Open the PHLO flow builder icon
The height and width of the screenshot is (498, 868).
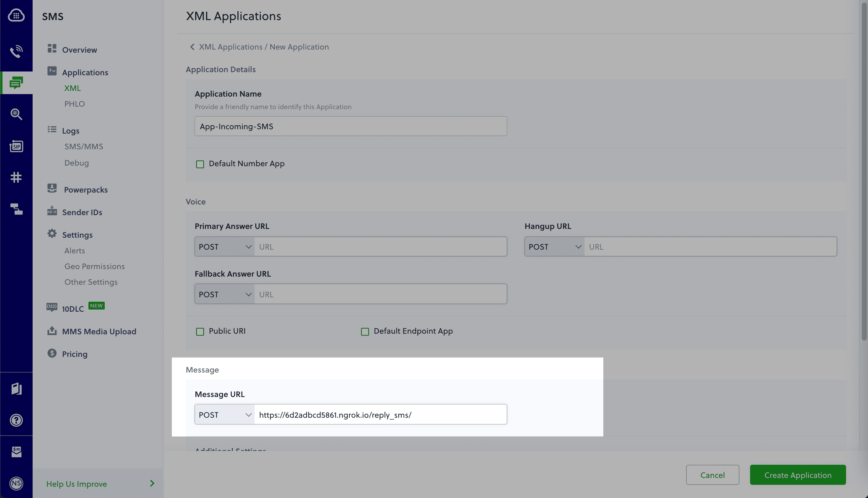click(16, 209)
